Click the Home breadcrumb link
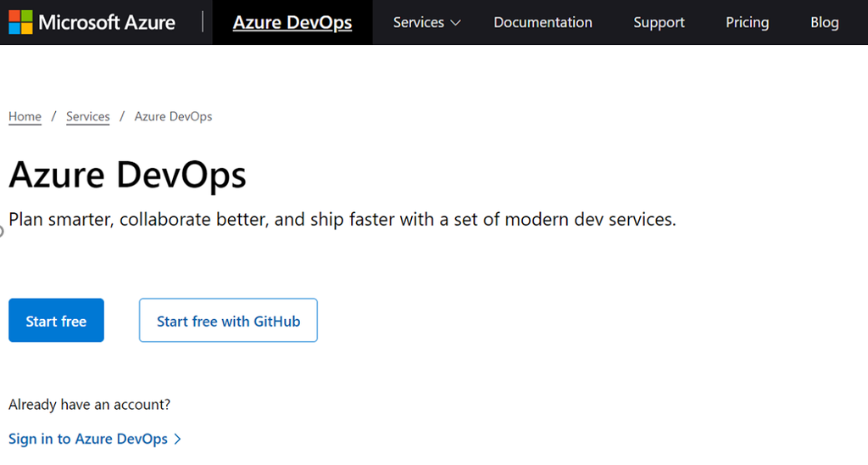This screenshot has width=868, height=465. point(25,116)
